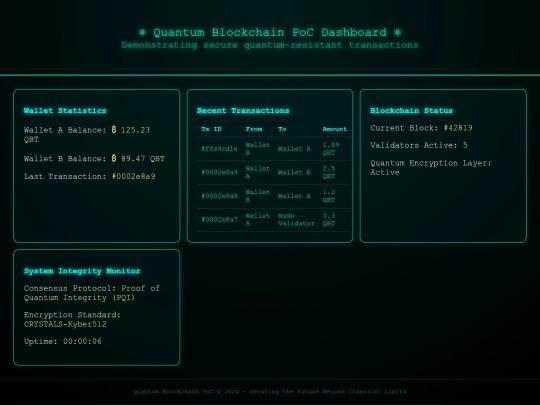Image resolution: width=540 pixels, height=405 pixels.
Task: Select transaction ID #ffe4cd1e
Action: tap(219, 149)
